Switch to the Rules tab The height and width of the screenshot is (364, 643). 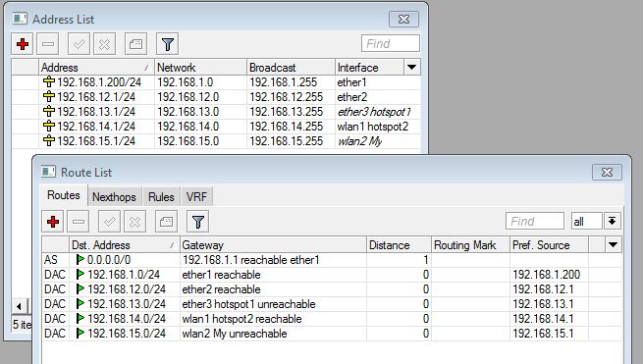point(161,197)
